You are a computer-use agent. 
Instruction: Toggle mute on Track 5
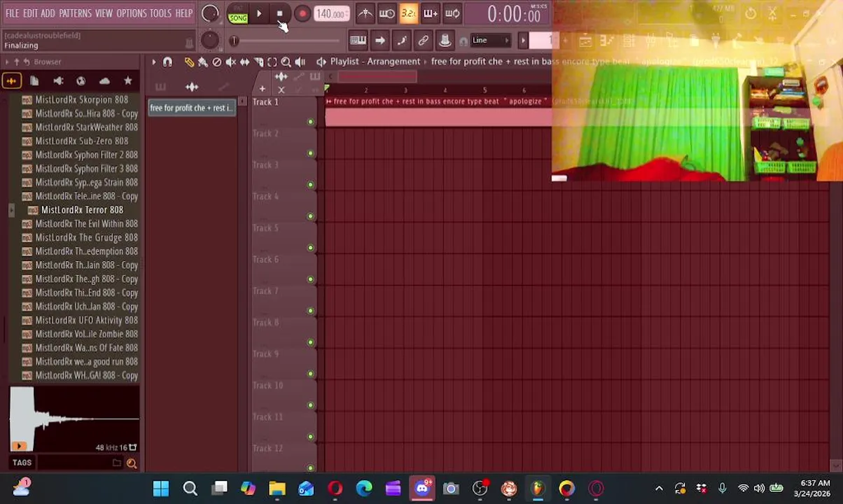(310, 248)
